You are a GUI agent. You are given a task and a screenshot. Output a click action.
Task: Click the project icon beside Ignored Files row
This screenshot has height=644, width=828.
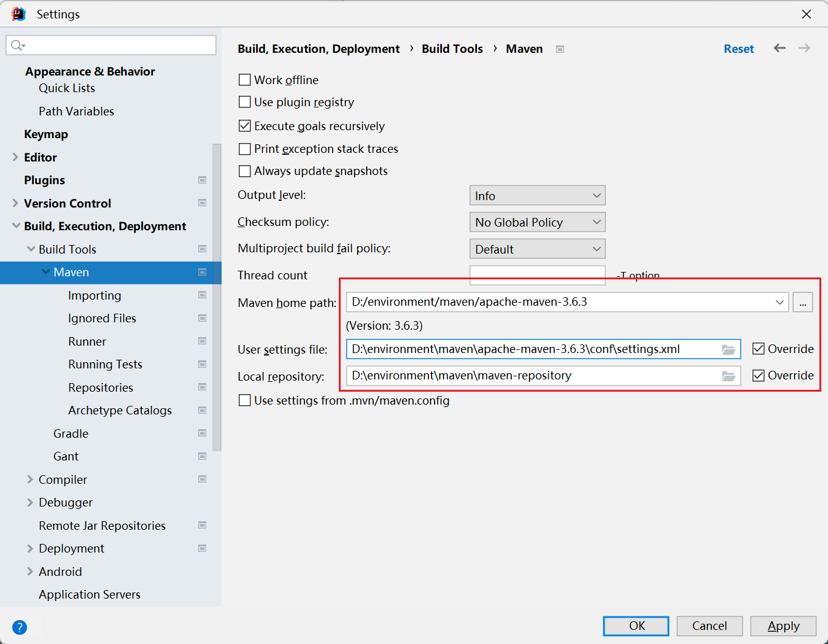click(202, 318)
